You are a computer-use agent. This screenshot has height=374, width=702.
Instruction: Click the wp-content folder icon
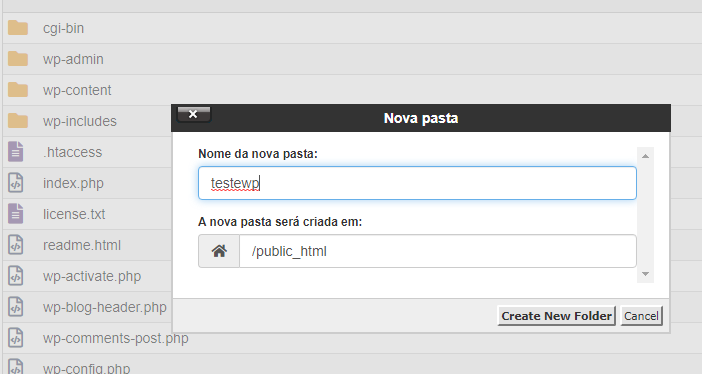[x=18, y=90]
